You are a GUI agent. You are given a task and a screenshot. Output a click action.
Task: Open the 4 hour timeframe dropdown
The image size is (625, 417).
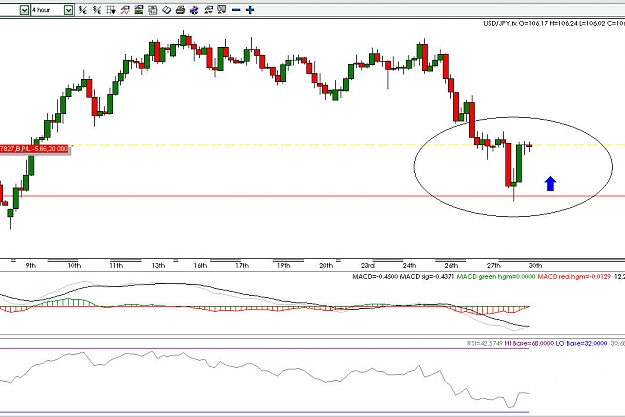[x=69, y=10]
